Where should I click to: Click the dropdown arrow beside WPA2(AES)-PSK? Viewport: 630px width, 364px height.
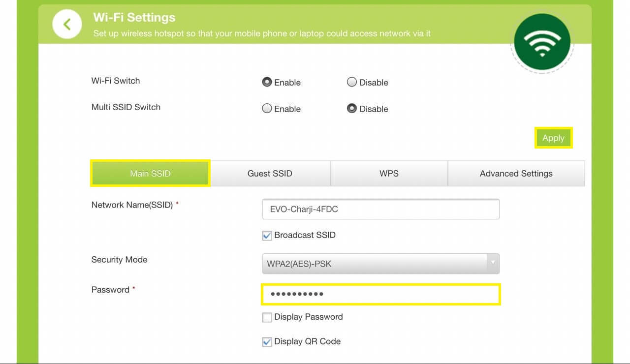[492, 264]
